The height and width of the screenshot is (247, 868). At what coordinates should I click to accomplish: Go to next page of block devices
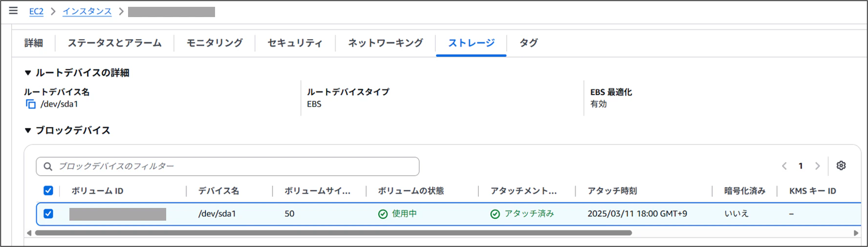pyautogui.click(x=817, y=166)
